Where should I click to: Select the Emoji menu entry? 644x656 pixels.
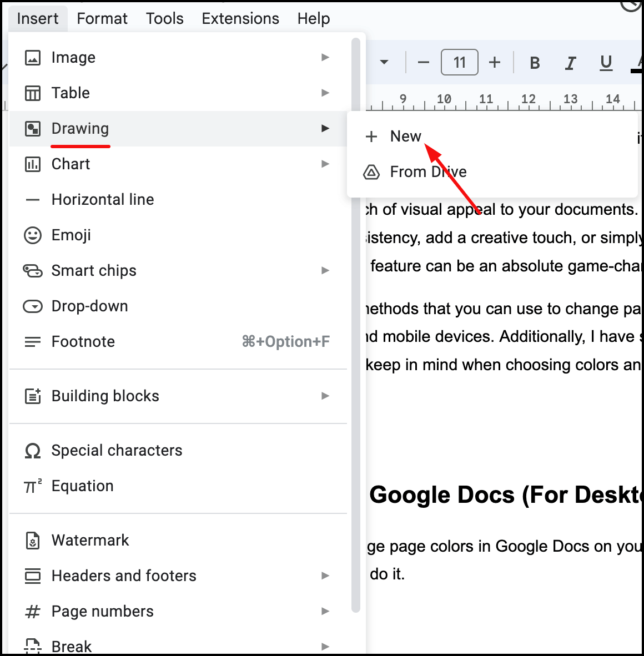click(178, 235)
